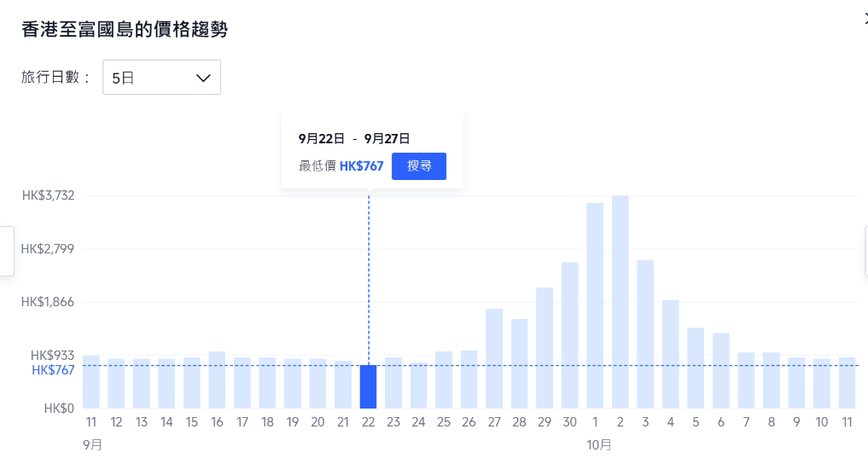Click the 10月 month label
This screenshot has height=464, width=868.
(599, 444)
